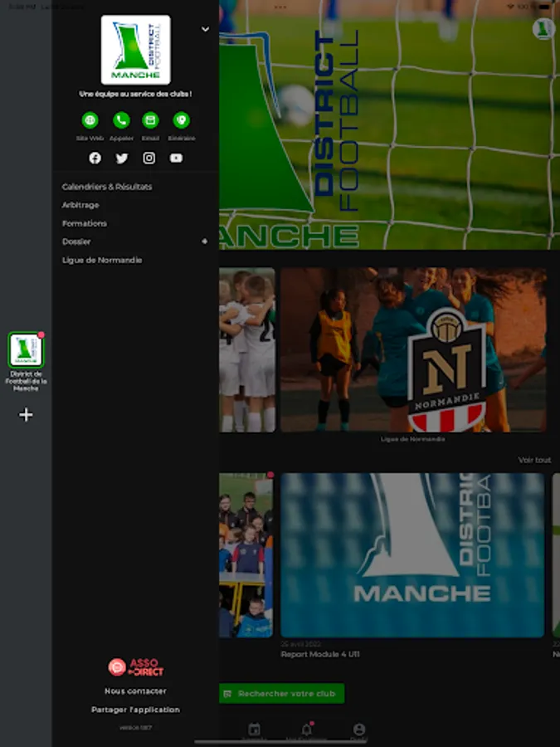Click the Report Module 4 U11 title
The width and height of the screenshot is (560, 747).
coord(320,654)
